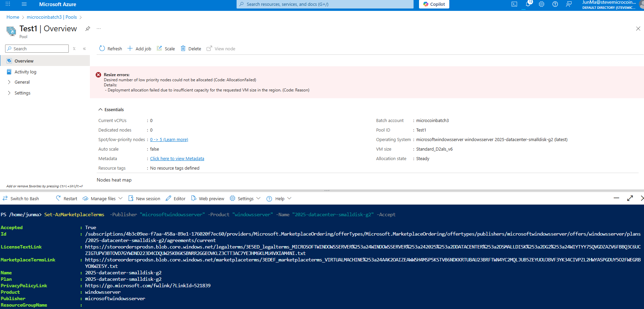Go to Home breadcrumb
This screenshot has width=644, height=309.
click(x=13, y=17)
